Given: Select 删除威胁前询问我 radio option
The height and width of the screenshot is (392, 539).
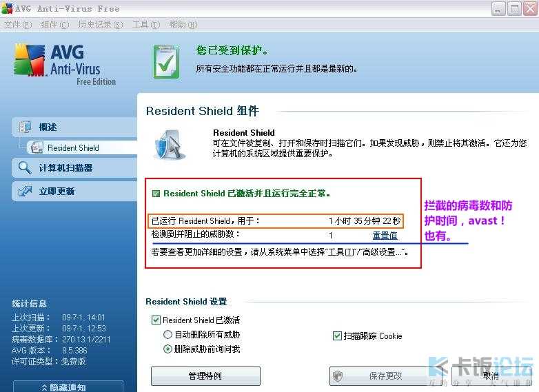Looking at the screenshot, I should 167,349.
